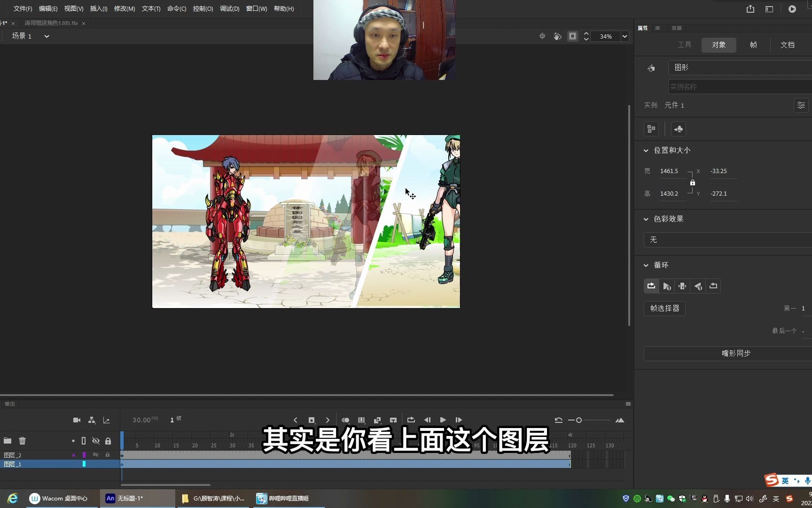Collapse the 色彩效果 section
This screenshot has height=508, width=812.
646,219
